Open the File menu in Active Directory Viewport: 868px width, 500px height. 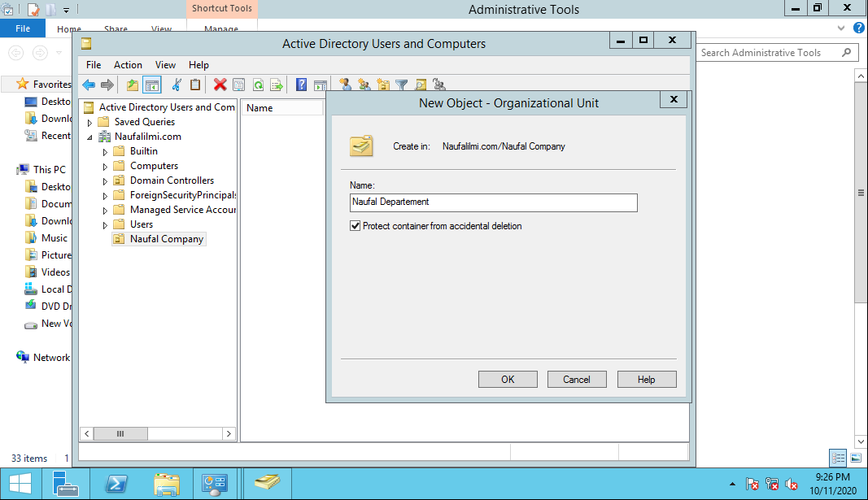tap(94, 65)
